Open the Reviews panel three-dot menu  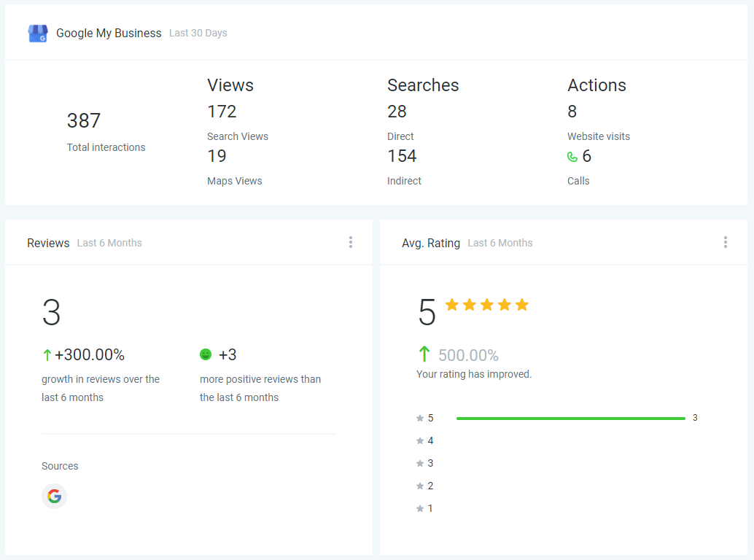click(x=351, y=243)
